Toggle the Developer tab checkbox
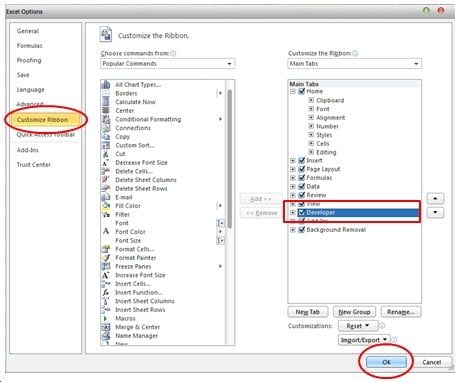The image size is (457, 382). [x=302, y=212]
